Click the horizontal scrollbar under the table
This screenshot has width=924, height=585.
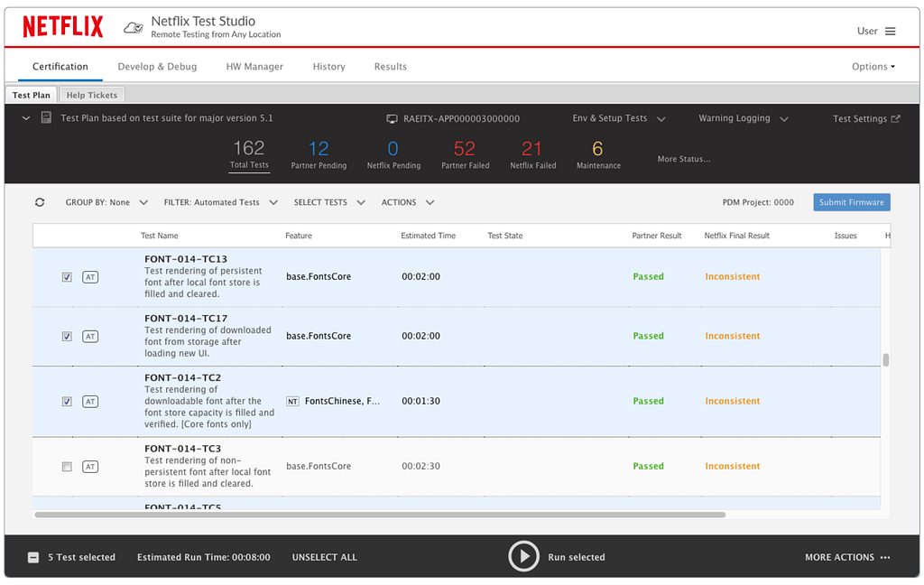380,515
